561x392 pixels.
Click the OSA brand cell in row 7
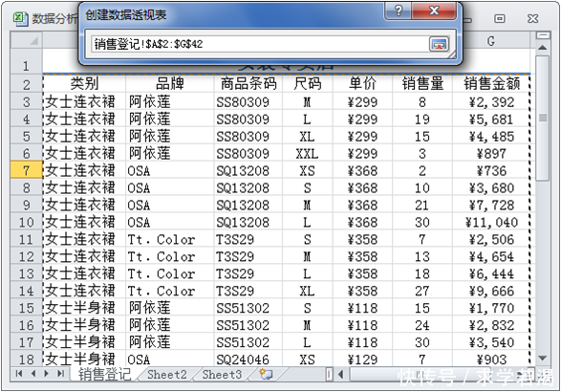[169, 171]
